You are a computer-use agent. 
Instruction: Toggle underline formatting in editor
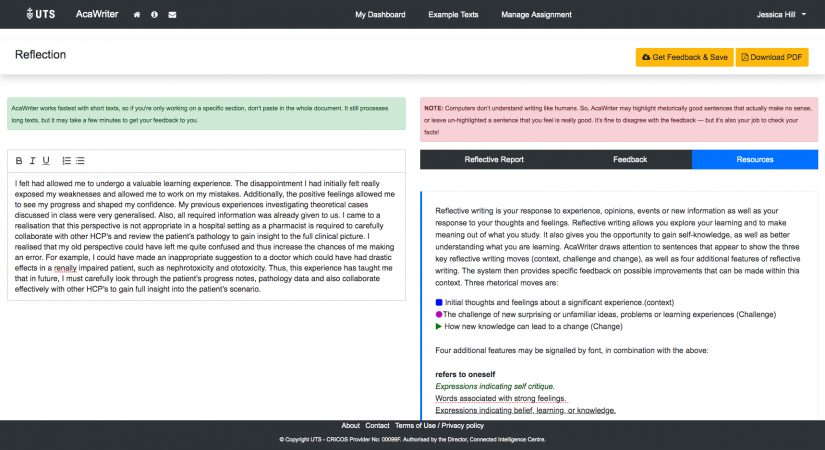coord(46,161)
